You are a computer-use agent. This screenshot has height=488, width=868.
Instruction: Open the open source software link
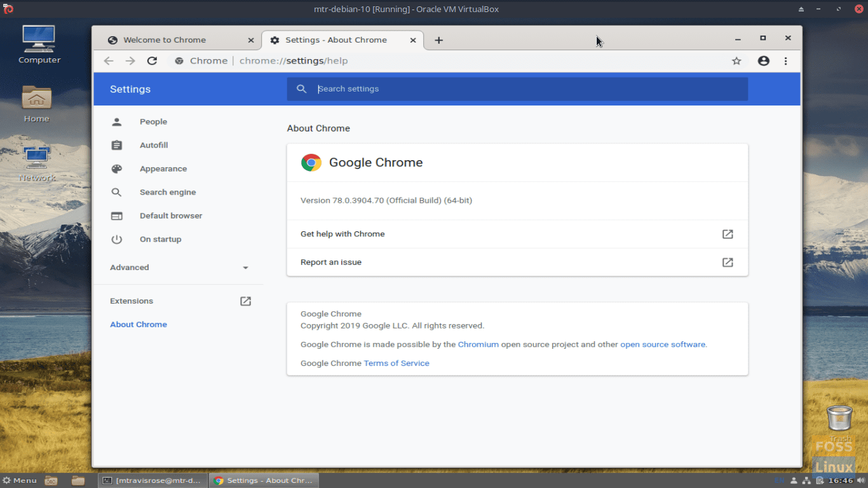click(x=663, y=344)
